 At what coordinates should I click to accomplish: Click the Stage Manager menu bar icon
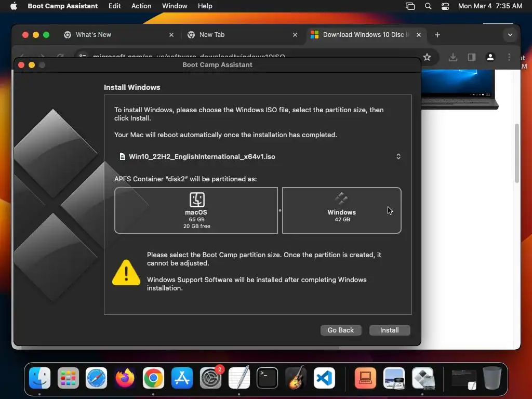click(x=410, y=6)
